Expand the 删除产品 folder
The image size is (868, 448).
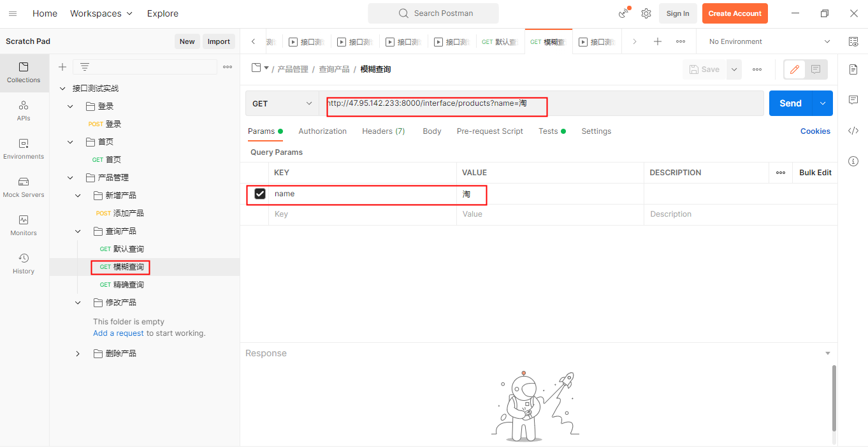click(x=78, y=354)
